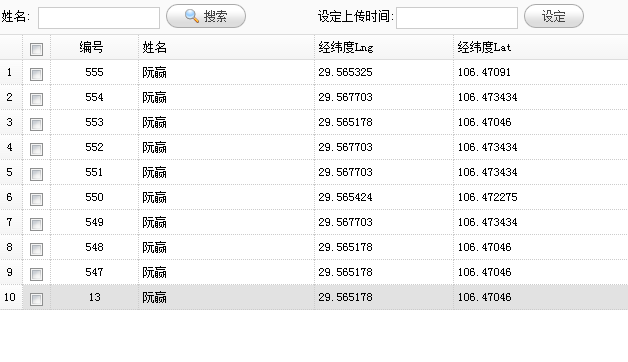
Task: Click the 设定 button
Action: click(554, 16)
